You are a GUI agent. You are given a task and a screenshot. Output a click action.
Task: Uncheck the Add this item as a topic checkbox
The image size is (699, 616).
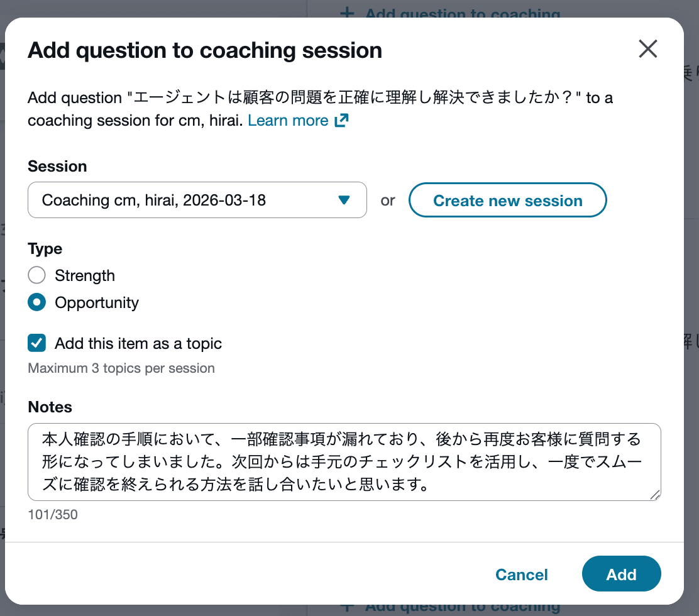coord(37,344)
